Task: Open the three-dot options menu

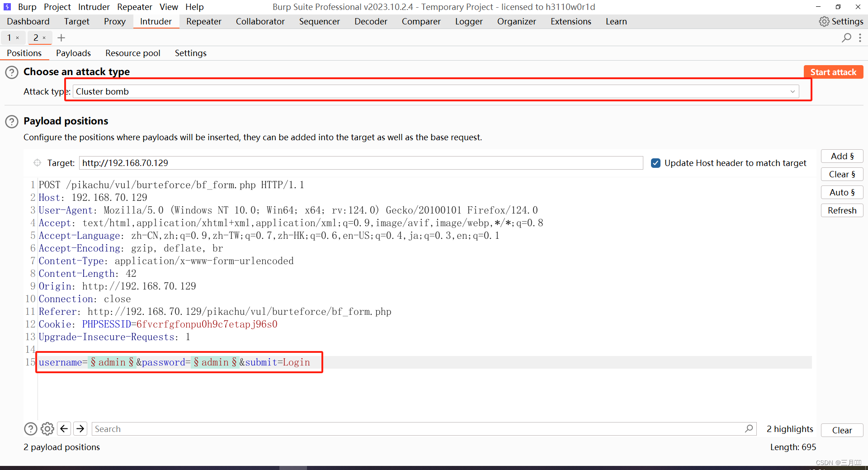Action: tap(860, 38)
